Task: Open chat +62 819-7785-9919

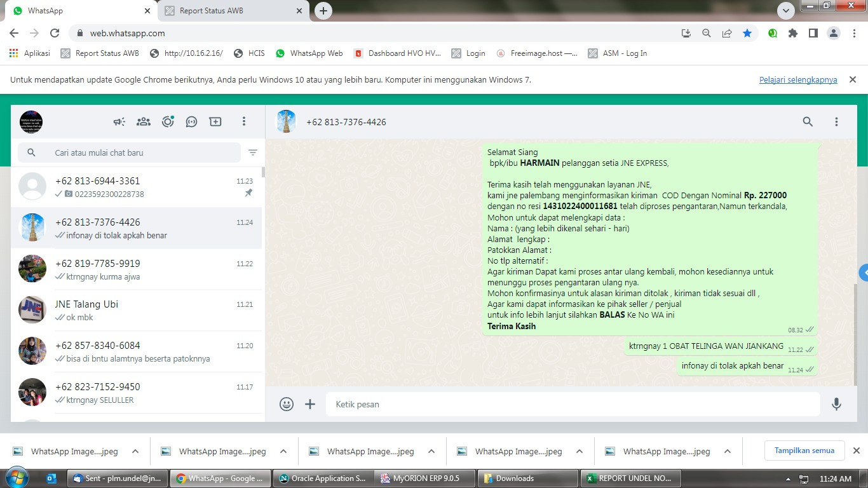Action: tap(136, 269)
